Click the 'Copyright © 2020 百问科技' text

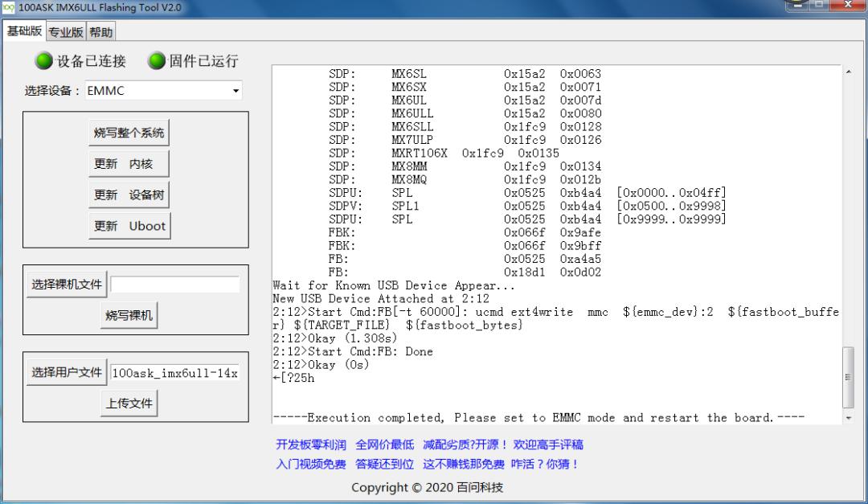[428, 487]
